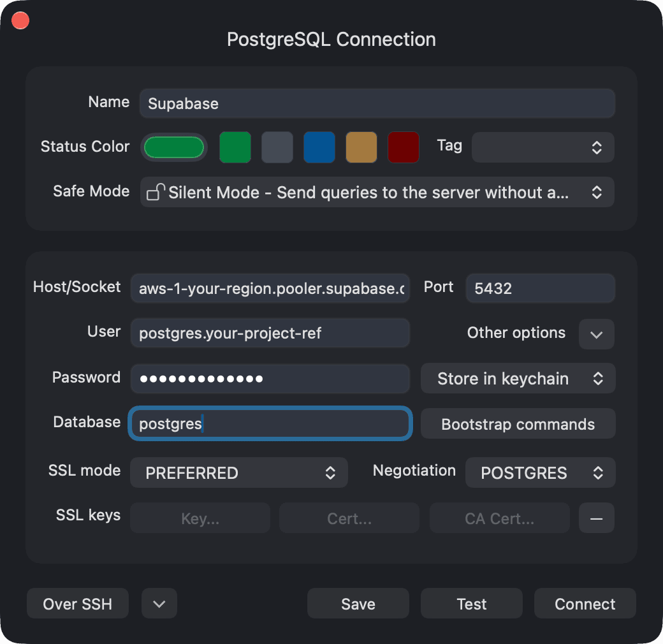Viewport: 663px width, 644px height.
Task: Pick the tan status color swatch
Action: (361, 147)
